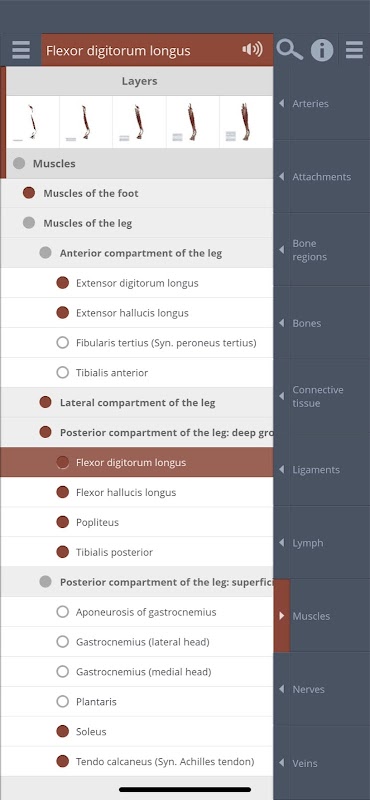Select the first layer thumbnail
The height and width of the screenshot is (800, 370).
pyautogui.click(x=33, y=122)
